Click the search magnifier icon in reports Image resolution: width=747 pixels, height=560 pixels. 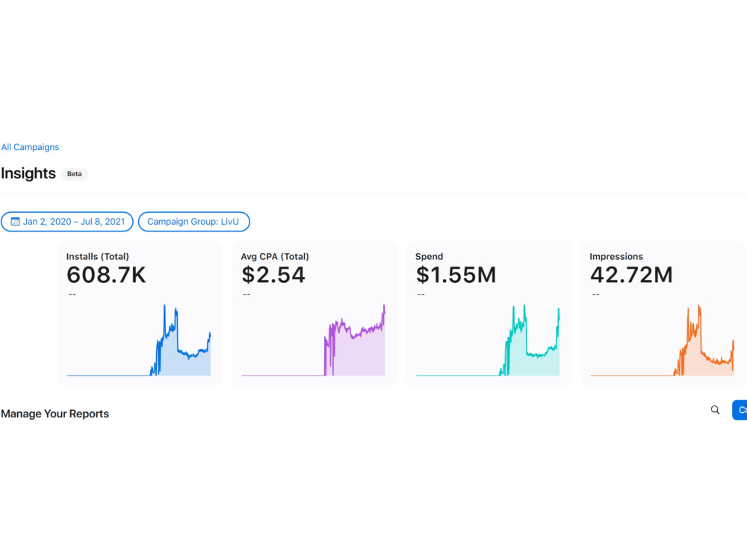pyautogui.click(x=715, y=410)
